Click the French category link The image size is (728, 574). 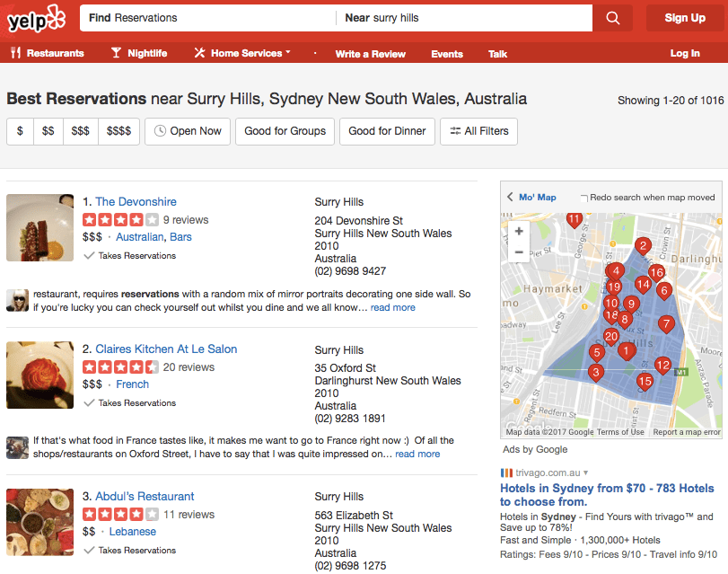[132, 384]
